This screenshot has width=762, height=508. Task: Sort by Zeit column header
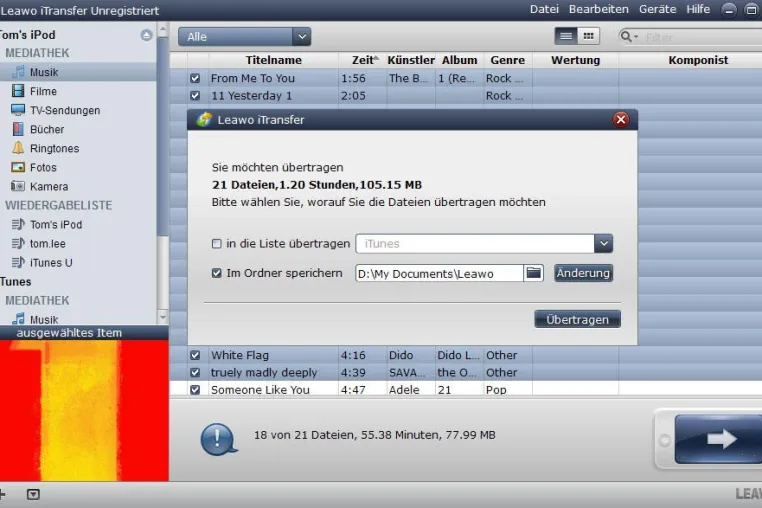click(x=362, y=60)
